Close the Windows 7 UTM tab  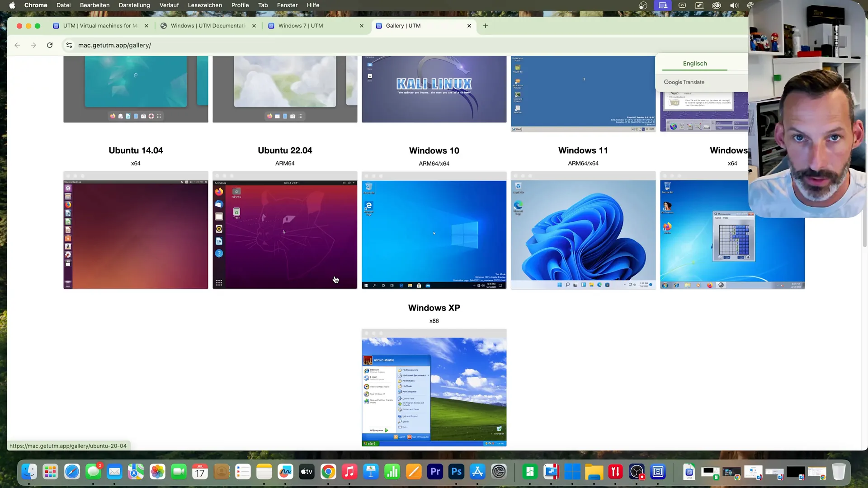362,26
